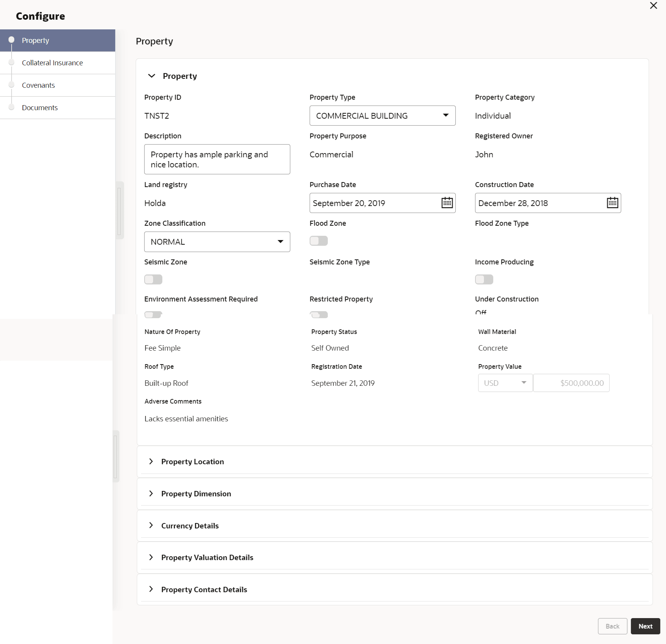Click the Roof Type value Built-up Roof
This screenshot has width=666, height=644.
tap(166, 383)
